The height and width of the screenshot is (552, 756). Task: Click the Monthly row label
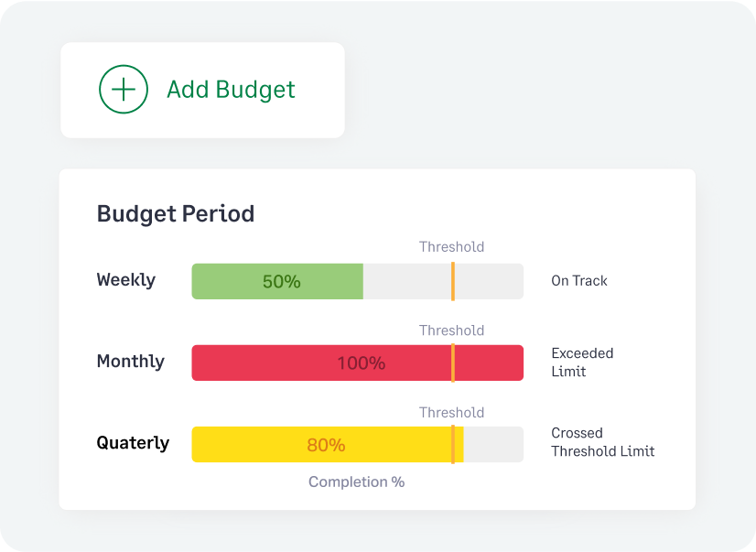click(130, 362)
